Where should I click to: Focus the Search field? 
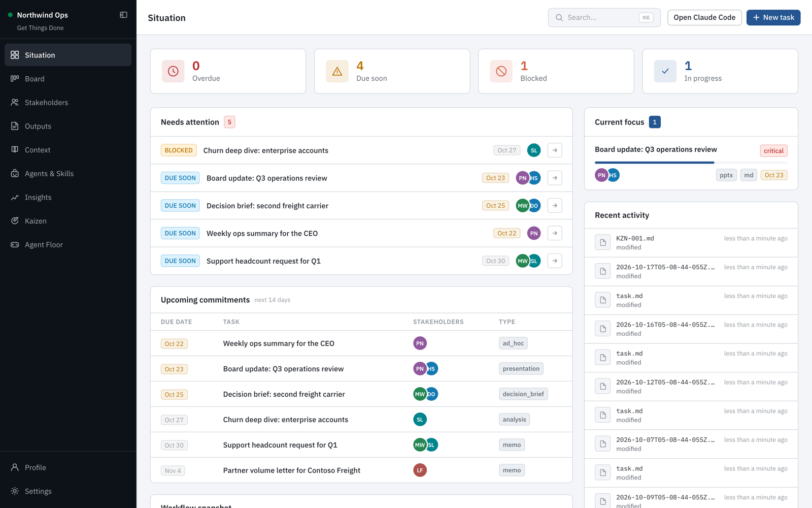[604, 17]
